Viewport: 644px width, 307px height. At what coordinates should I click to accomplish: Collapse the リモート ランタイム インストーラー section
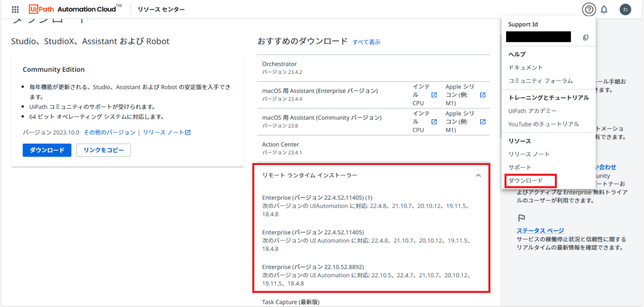pyautogui.click(x=478, y=175)
